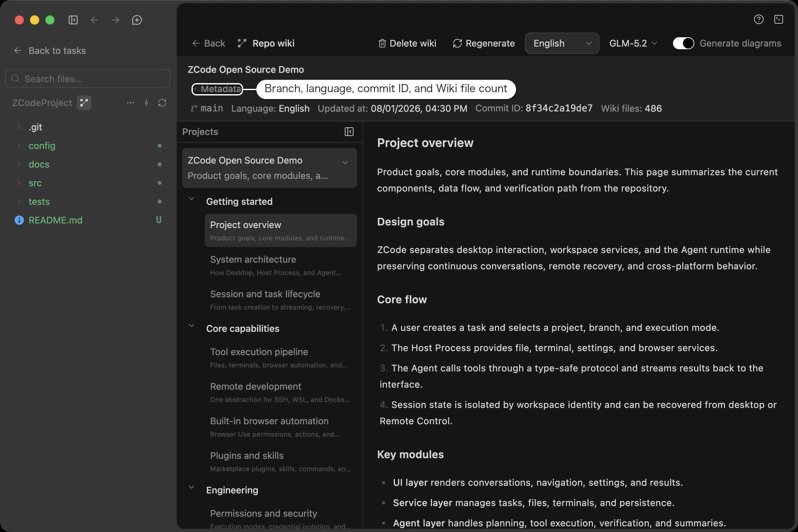Click the search magnifier icon
The image size is (798, 532).
point(15,79)
